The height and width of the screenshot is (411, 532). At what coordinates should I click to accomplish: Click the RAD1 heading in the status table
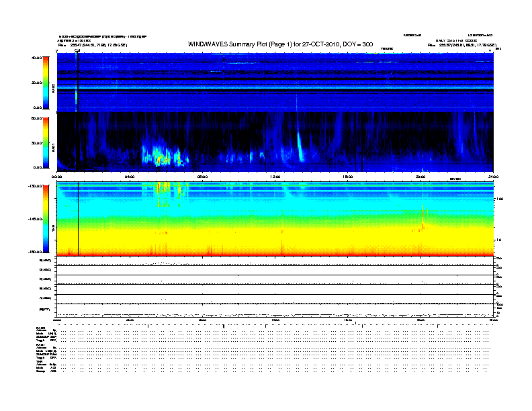point(40,345)
